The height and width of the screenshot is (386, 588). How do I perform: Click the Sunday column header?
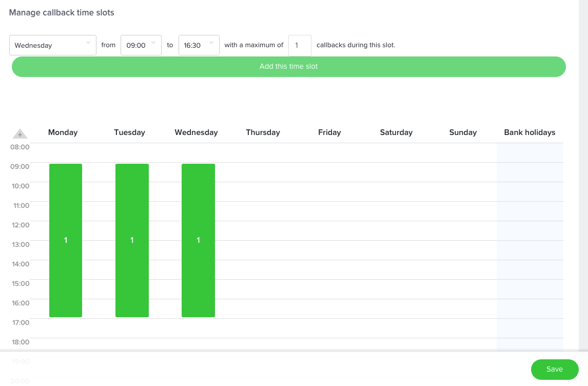(463, 132)
